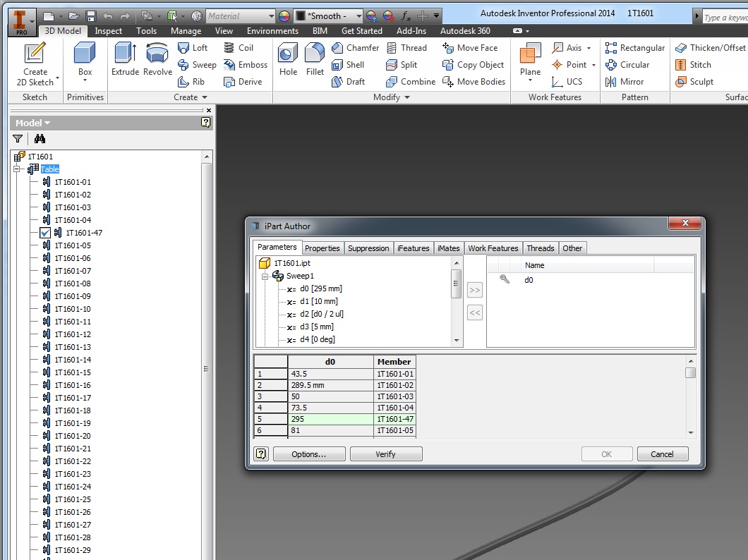The width and height of the screenshot is (748, 560).
Task: Pick the Emboss tool
Action: (246, 65)
